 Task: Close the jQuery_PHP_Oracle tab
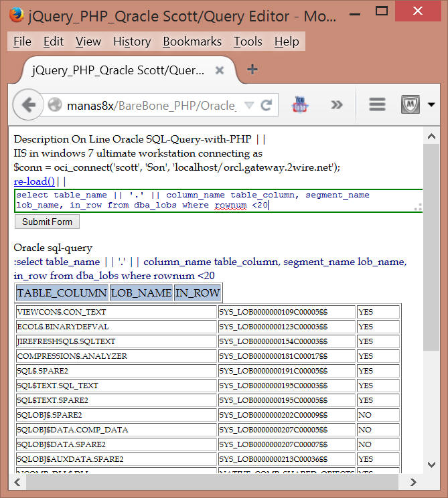[x=218, y=70]
